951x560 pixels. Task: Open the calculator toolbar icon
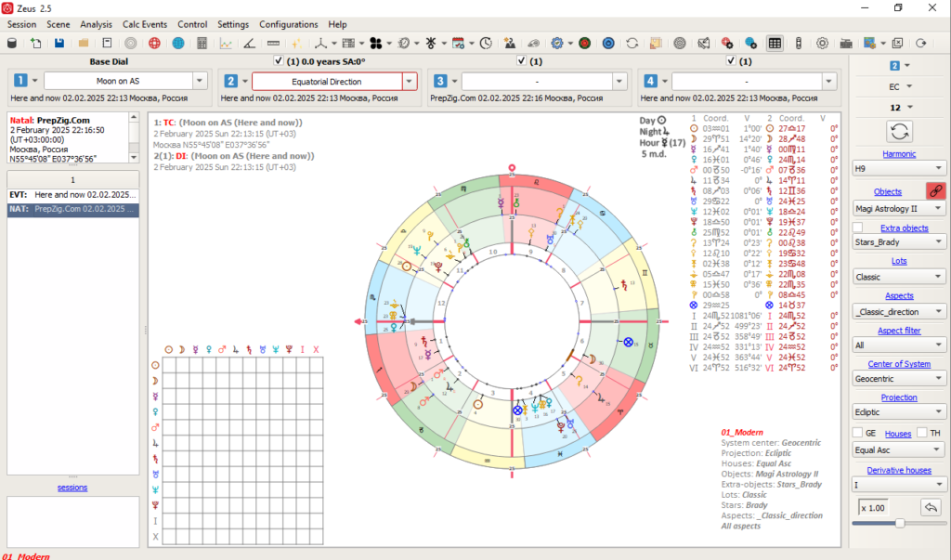click(202, 43)
